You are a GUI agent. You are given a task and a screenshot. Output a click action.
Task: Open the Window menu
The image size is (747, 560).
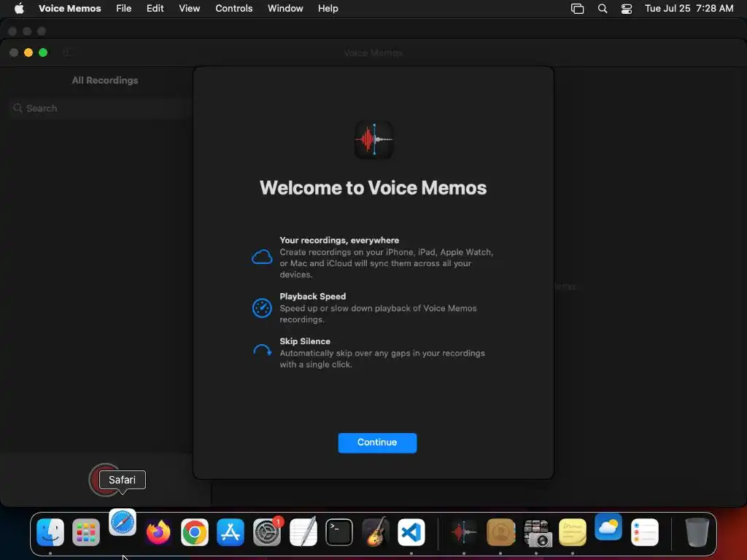pos(285,8)
